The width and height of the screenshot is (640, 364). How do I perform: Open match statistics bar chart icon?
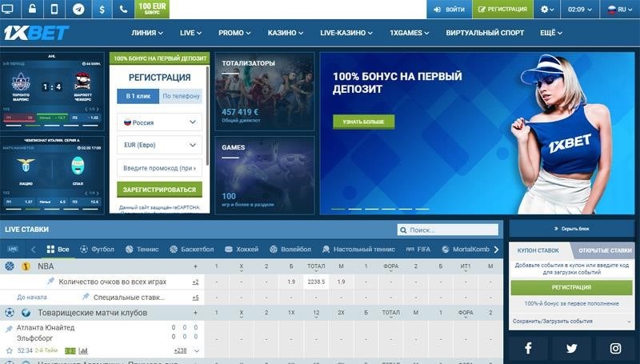pos(83,350)
